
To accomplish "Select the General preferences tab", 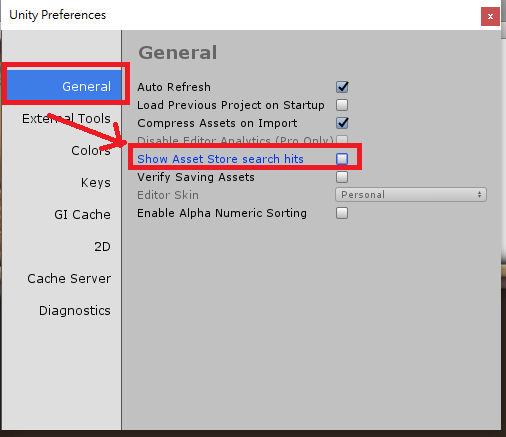I will (x=64, y=85).
